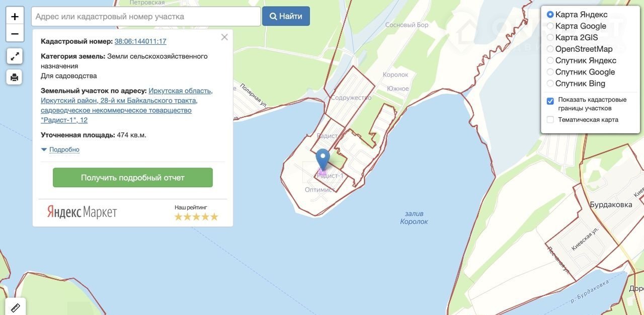Viewport: 644px width, 315px height.
Task: Open the ruler measurement tool
Action: pos(15,307)
